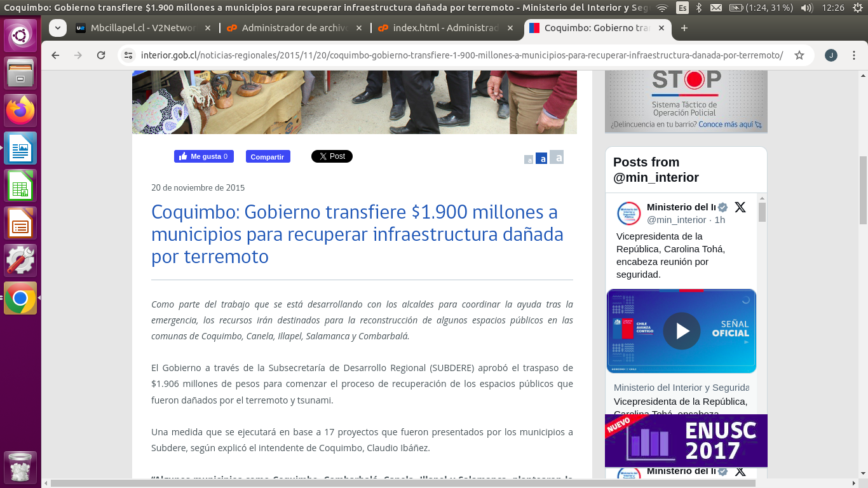Launch Firefox from the Ubuntu dock
Viewport: 868px width, 488px height.
tap(20, 111)
